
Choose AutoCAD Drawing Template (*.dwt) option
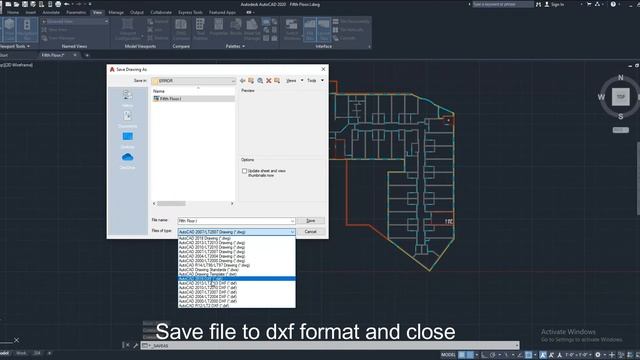(236, 274)
